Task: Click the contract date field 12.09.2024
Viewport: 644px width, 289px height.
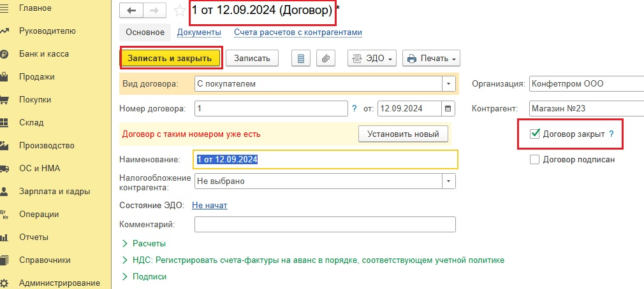Action: pos(409,109)
